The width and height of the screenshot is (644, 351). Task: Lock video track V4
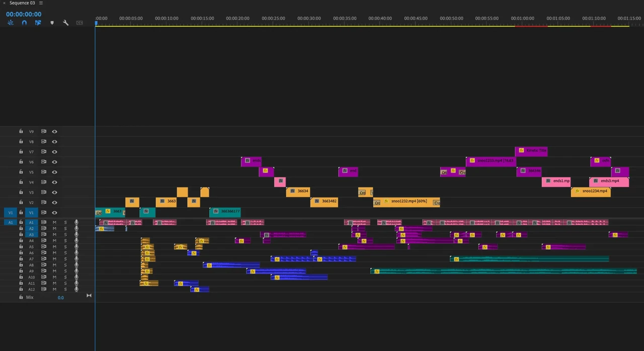[21, 182]
